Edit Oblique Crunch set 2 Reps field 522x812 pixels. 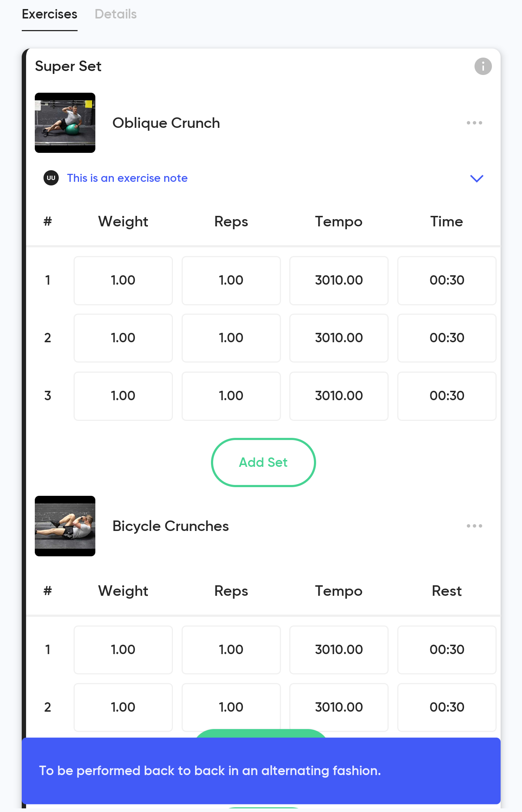[x=231, y=338]
